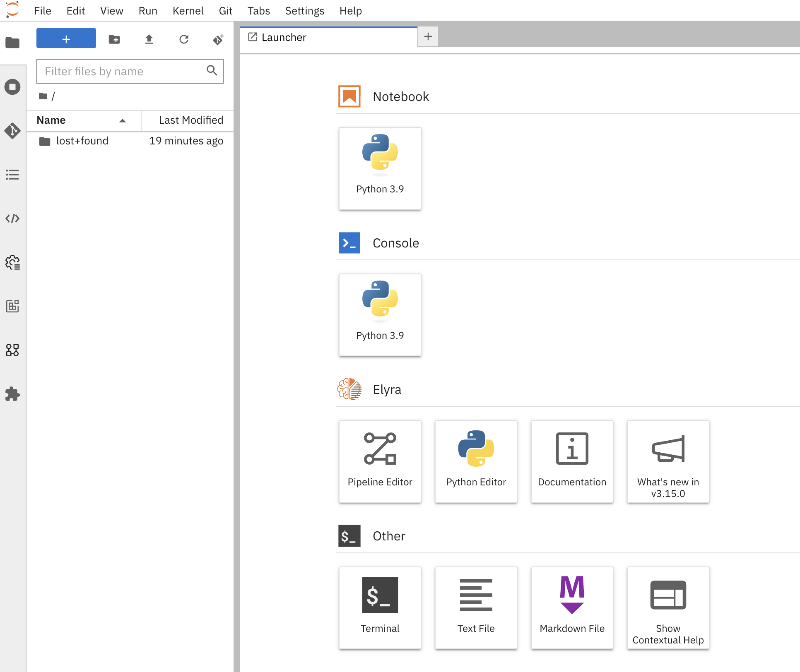Open the Table of Contents panel
Viewport: 800px width, 672px height.
click(x=12, y=175)
